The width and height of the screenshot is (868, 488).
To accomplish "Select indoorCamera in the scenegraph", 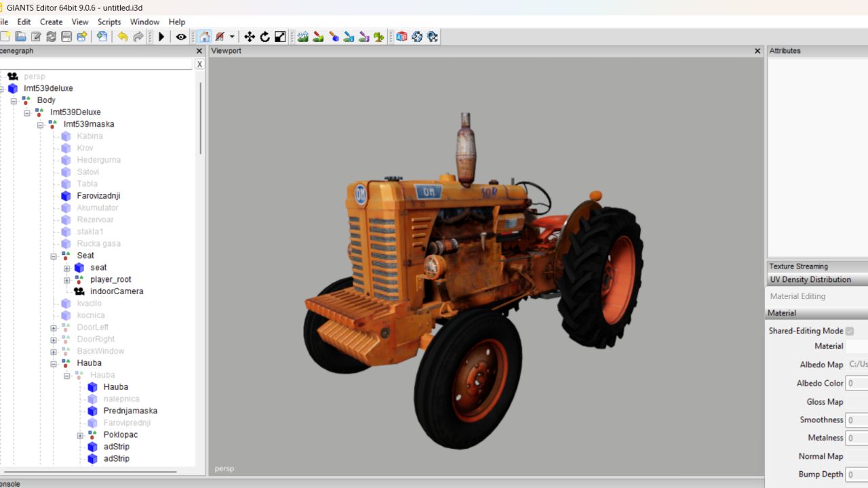I will pos(117,291).
